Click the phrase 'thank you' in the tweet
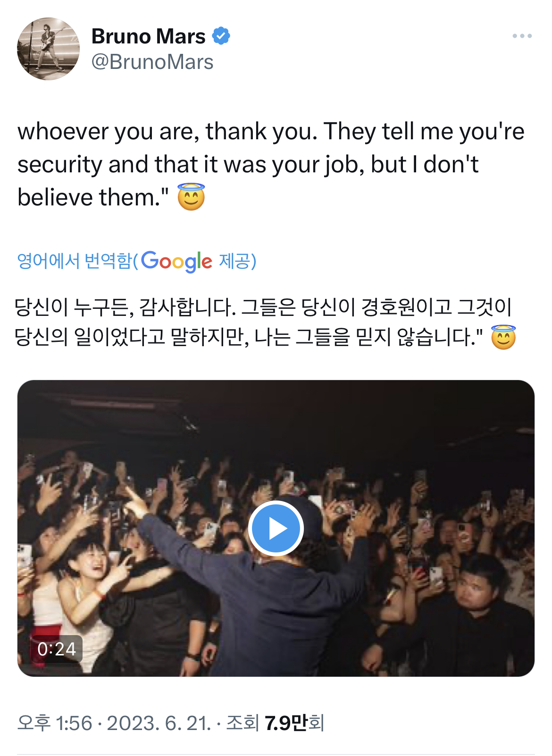This screenshot has width=552, height=756. 261,131
